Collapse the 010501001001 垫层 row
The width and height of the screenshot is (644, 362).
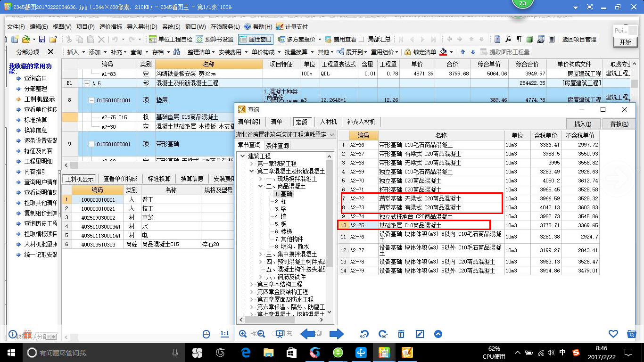pyautogui.click(x=91, y=100)
